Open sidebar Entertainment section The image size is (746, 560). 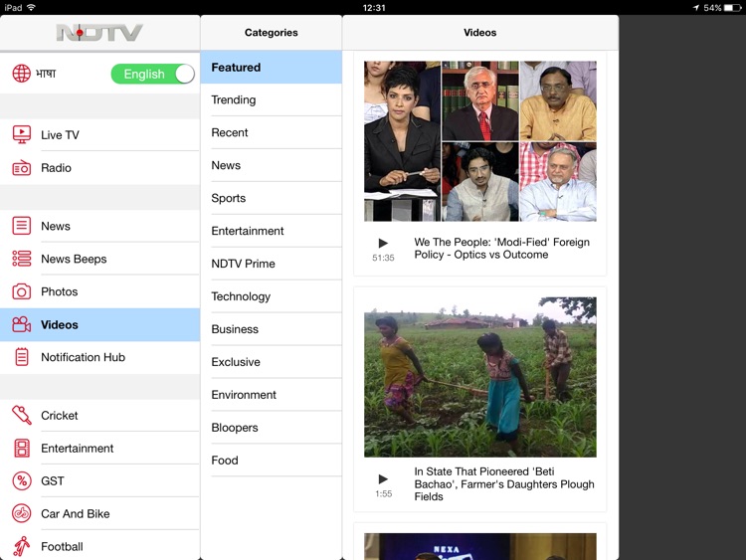pos(99,449)
